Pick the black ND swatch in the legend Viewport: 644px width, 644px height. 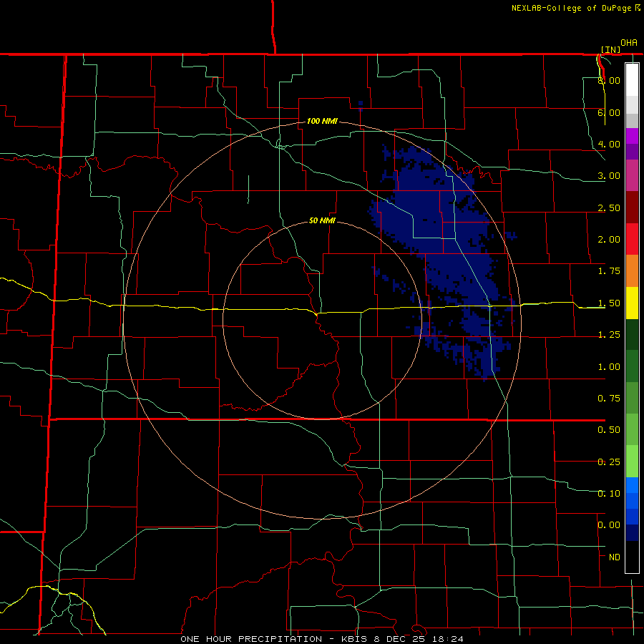[x=632, y=557]
